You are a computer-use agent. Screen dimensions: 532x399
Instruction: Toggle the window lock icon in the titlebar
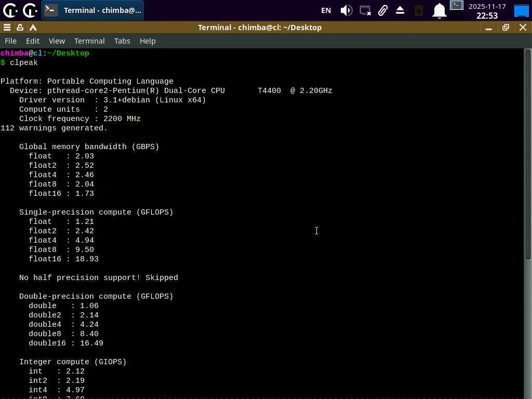coord(20,28)
